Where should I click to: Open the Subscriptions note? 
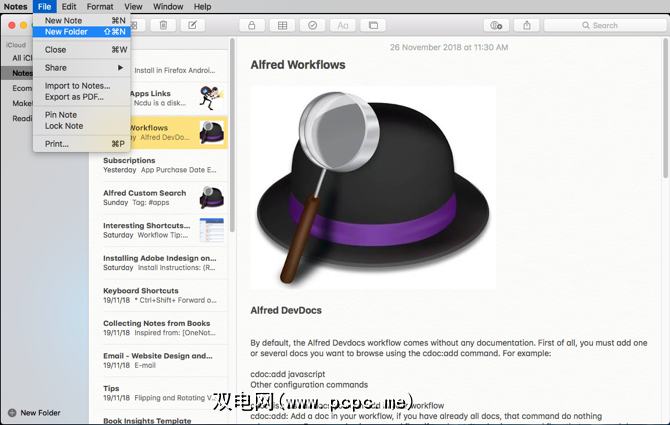point(159,165)
